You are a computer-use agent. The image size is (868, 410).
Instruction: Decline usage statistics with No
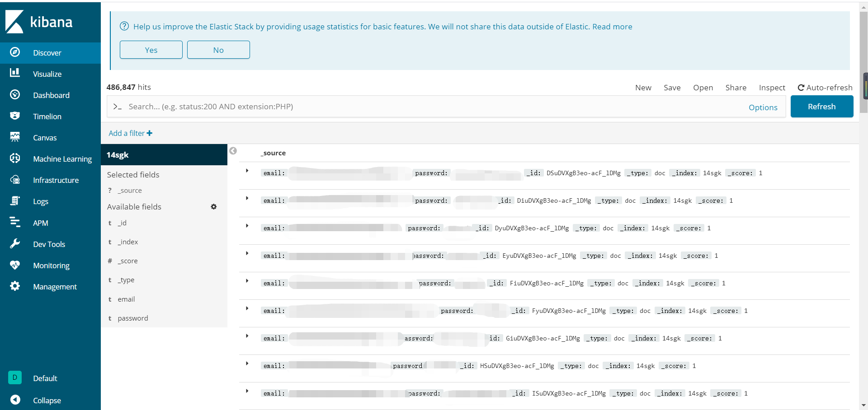coord(218,50)
